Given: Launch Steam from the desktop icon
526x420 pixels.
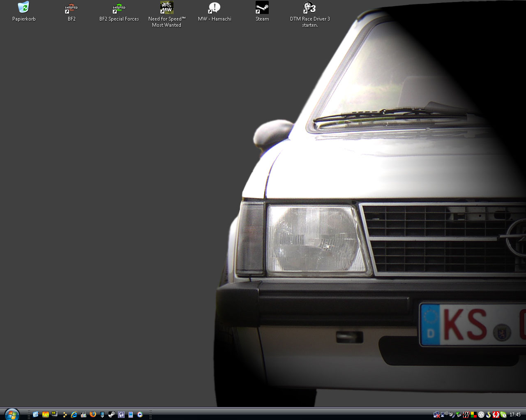Looking at the screenshot, I should [262, 8].
